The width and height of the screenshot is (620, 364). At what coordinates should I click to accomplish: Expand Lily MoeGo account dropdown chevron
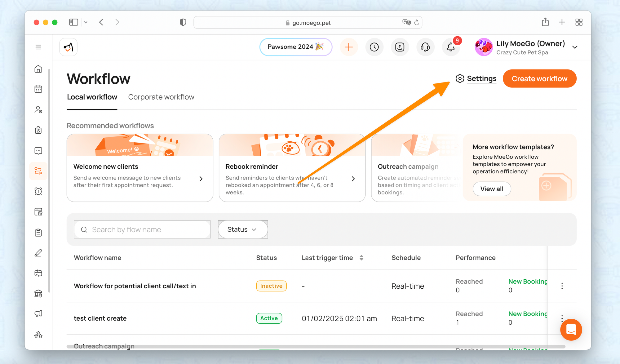575,47
